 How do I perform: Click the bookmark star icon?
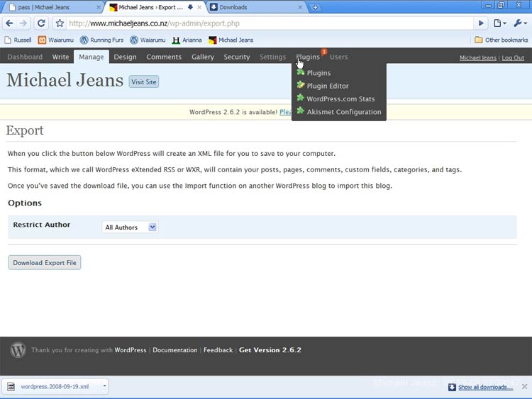point(60,23)
